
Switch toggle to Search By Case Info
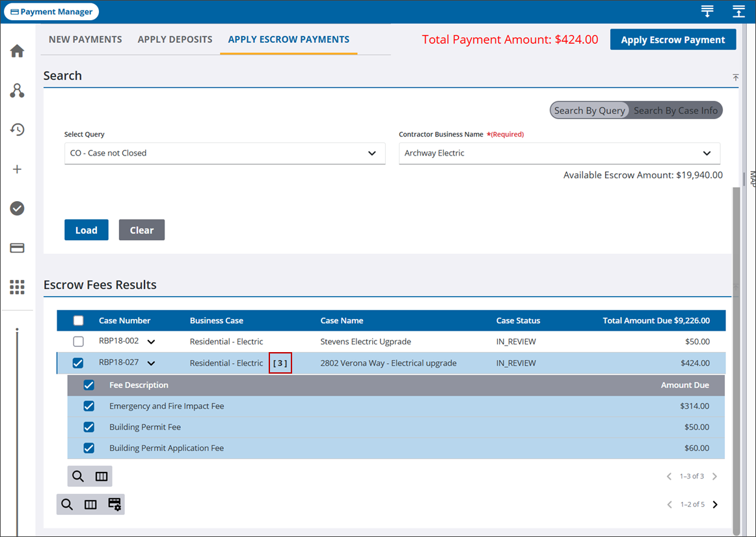pyautogui.click(x=675, y=111)
